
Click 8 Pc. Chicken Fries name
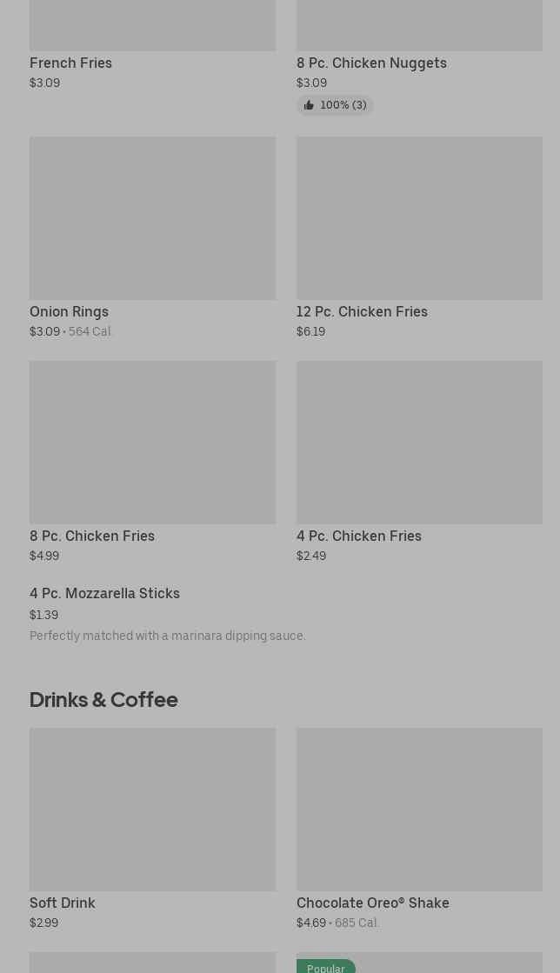click(x=92, y=536)
